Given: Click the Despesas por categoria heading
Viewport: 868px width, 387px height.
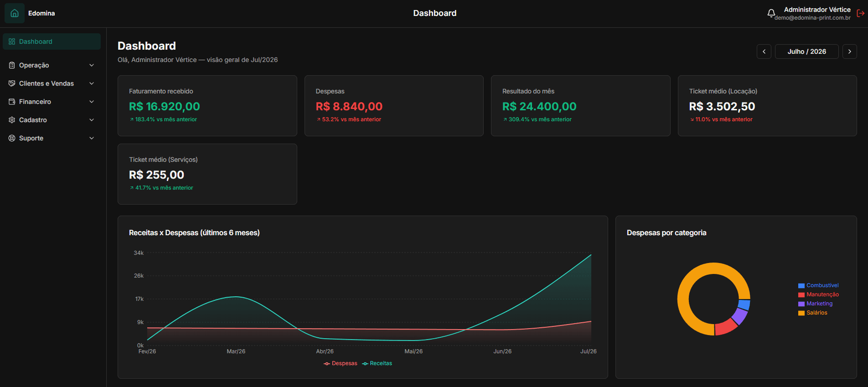Looking at the screenshot, I should click(x=666, y=232).
